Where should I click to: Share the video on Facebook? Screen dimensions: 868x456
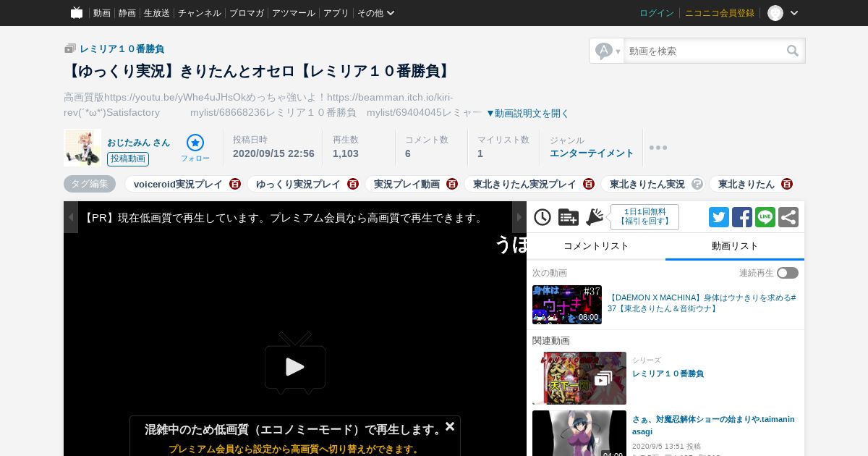[742, 217]
